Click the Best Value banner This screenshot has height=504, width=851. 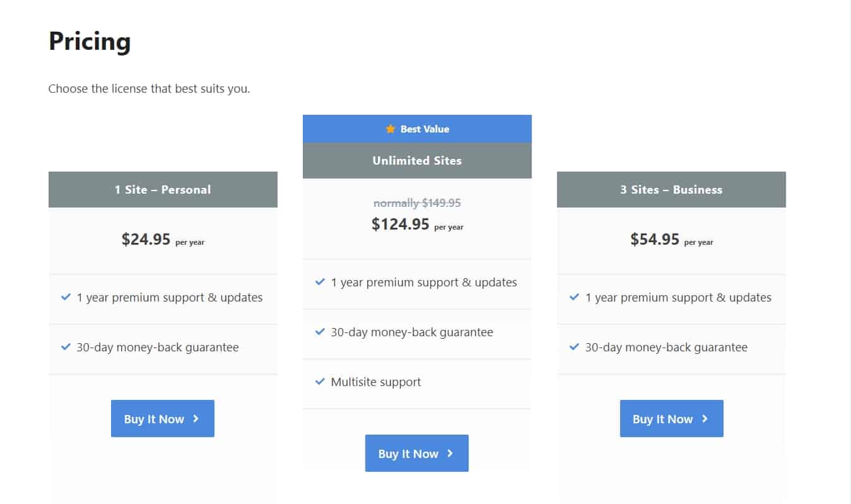[417, 129]
